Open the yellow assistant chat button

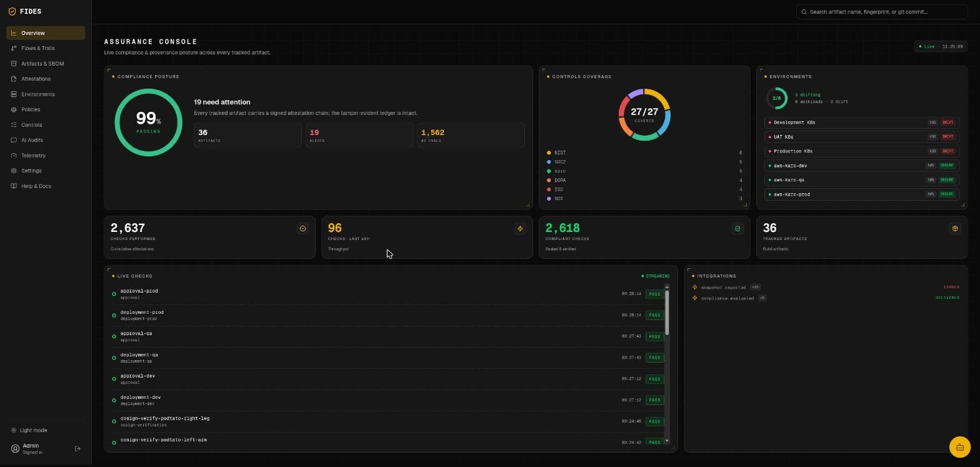coord(959,447)
